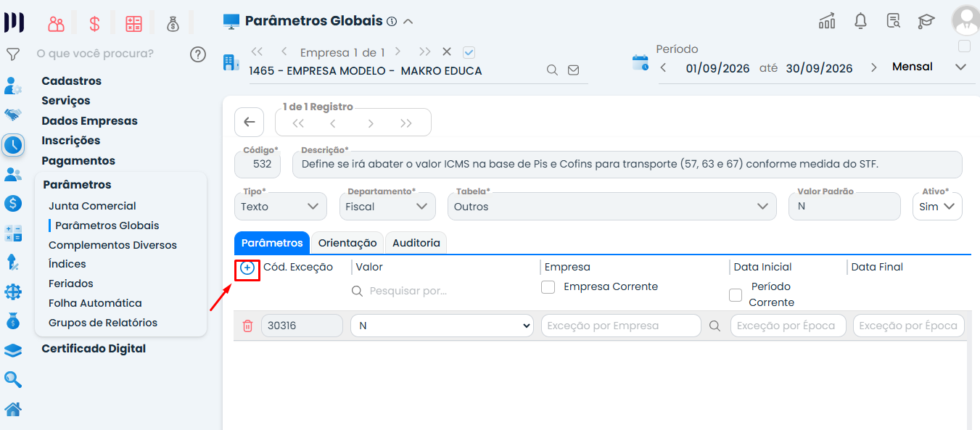Open the Ativo dropdown showing Sim
Screen dimensions: 980x430
pos(937,206)
